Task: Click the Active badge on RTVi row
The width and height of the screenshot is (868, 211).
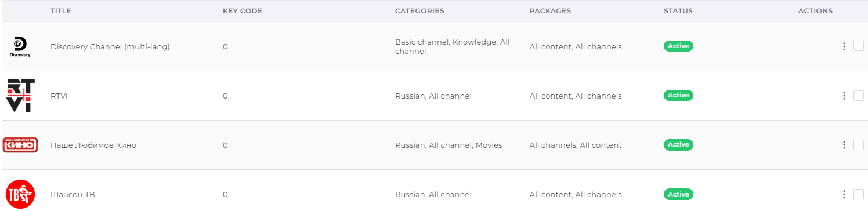Action: click(678, 95)
